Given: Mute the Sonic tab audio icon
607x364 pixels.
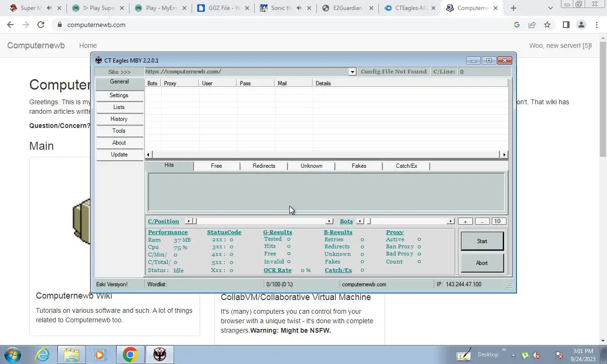Looking at the screenshot, I should click(299, 8).
